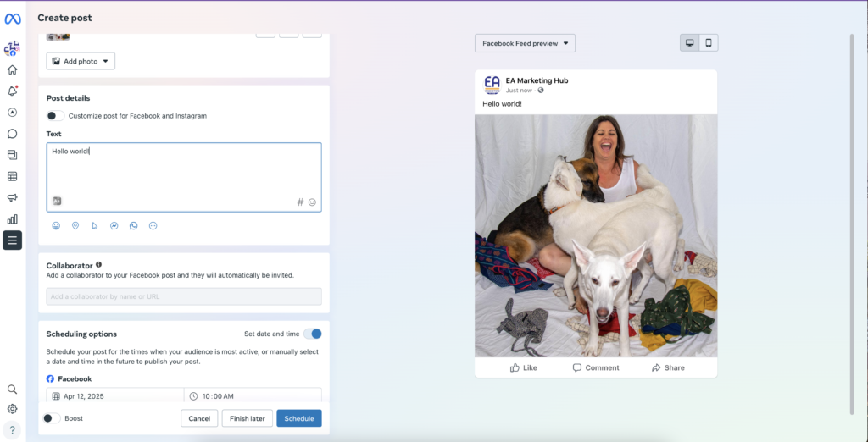Viewport: 868px width, 442px height.
Task: Open Insights bar chart icon
Action: coord(12,219)
